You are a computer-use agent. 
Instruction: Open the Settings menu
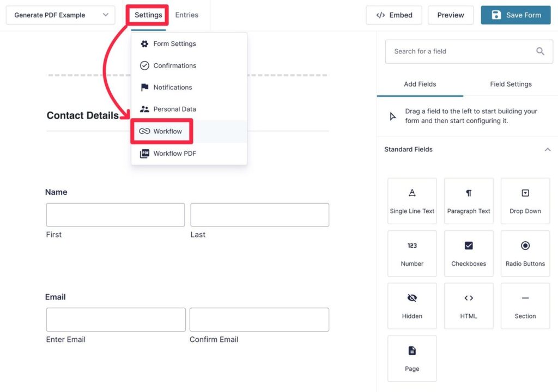[147, 15]
